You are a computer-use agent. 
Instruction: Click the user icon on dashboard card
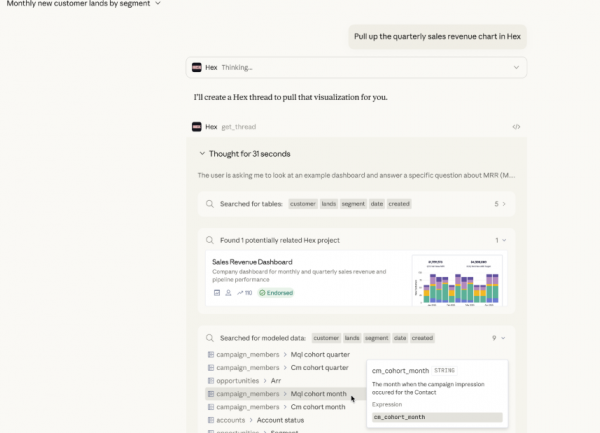(229, 293)
